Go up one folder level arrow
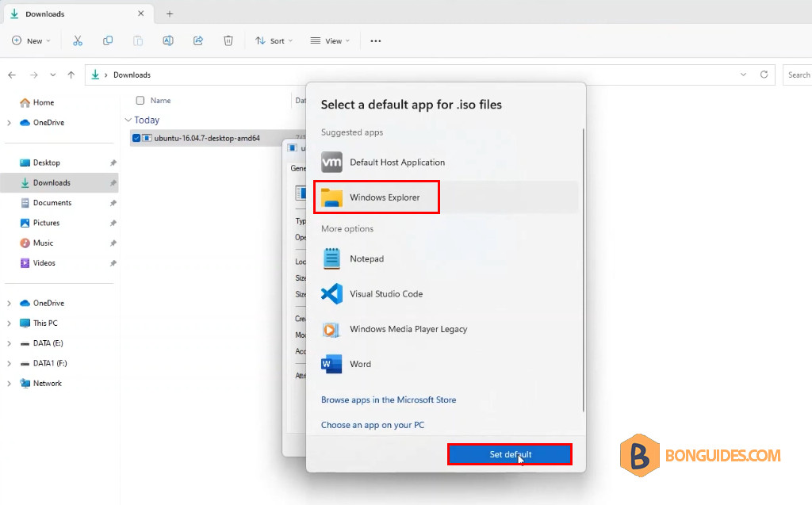The image size is (812, 505). click(71, 75)
